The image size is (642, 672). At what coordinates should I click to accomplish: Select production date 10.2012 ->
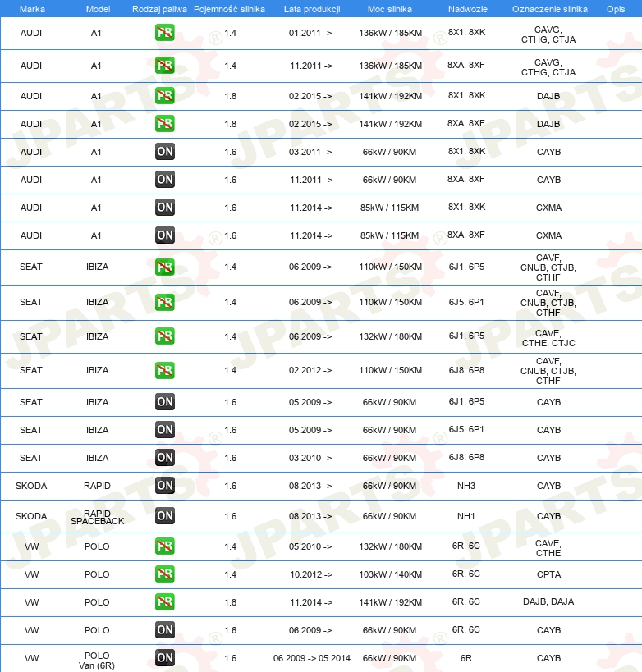point(311,574)
